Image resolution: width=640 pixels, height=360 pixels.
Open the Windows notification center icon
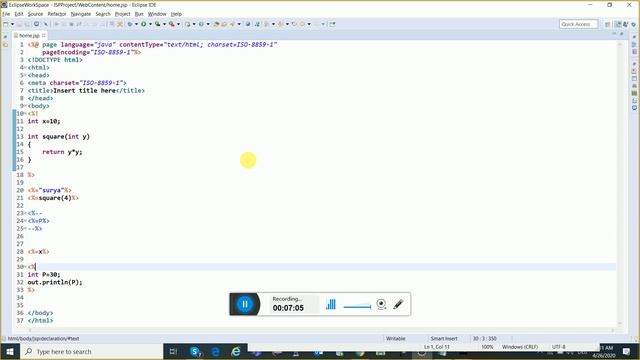(627, 351)
